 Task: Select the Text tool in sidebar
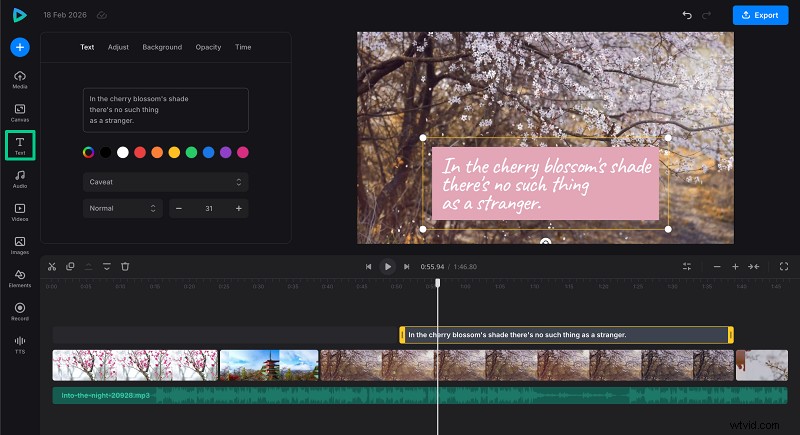pyautogui.click(x=20, y=145)
